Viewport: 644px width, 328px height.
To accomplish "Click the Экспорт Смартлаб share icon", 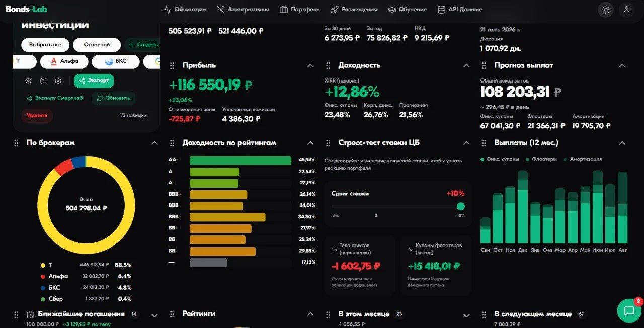I will click(x=30, y=98).
